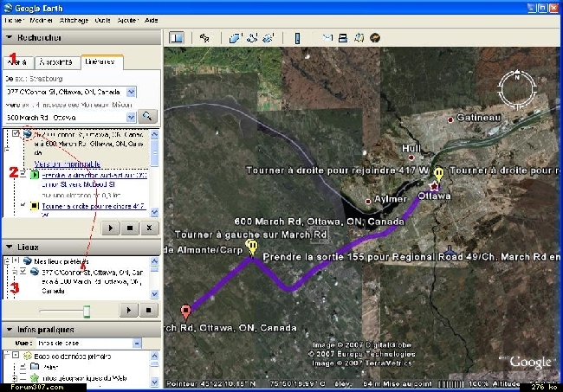
Task: Toggle checkbox of 'Tourner à droite' step
Action: pyautogui.click(x=23, y=205)
